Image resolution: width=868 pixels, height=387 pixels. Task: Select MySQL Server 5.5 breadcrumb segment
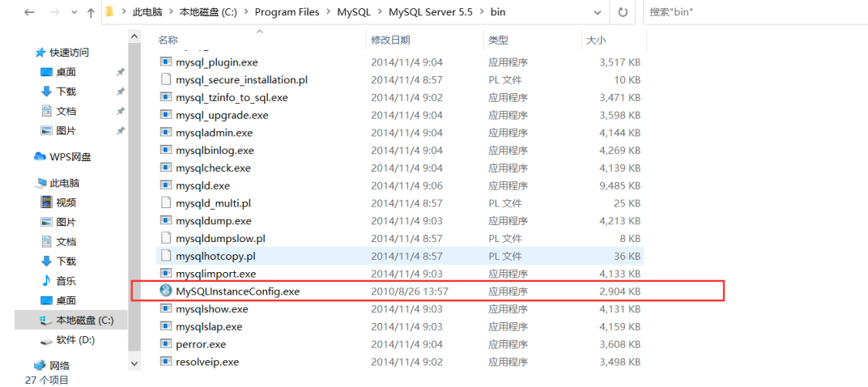tap(431, 12)
